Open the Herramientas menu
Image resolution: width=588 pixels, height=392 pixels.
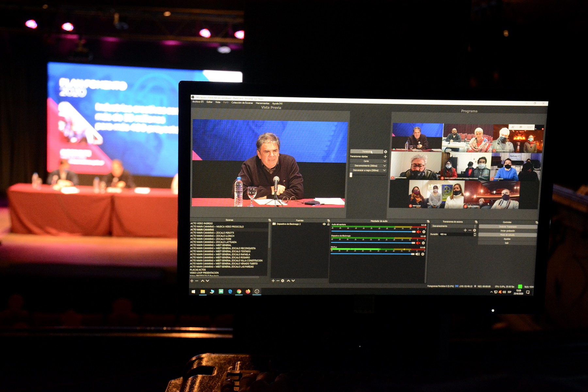point(262,103)
